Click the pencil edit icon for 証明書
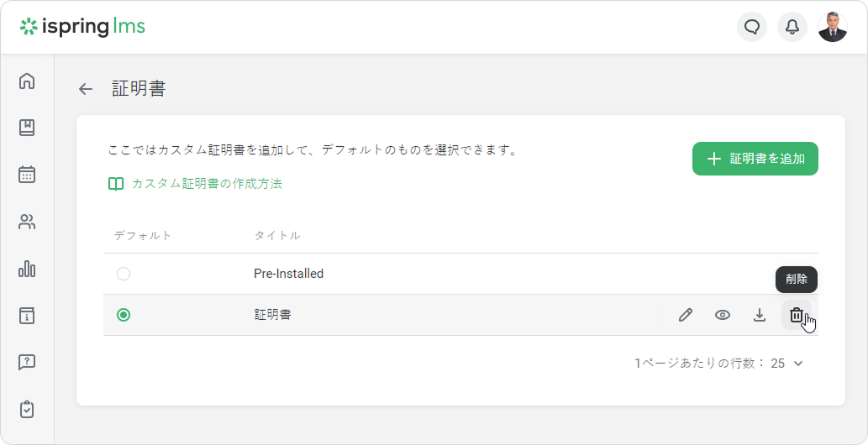This screenshot has height=445, width=868. pyautogui.click(x=686, y=315)
